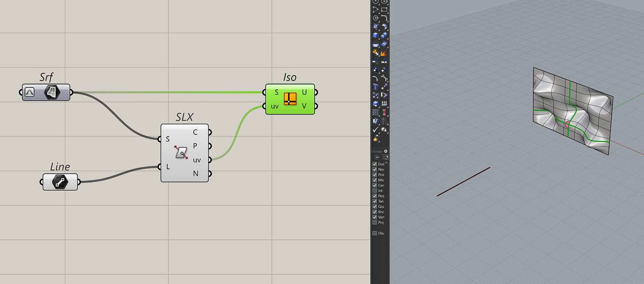This screenshot has height=284, width=644.
Task: Select the Text object tool
Action: click(x=375, y=86)
